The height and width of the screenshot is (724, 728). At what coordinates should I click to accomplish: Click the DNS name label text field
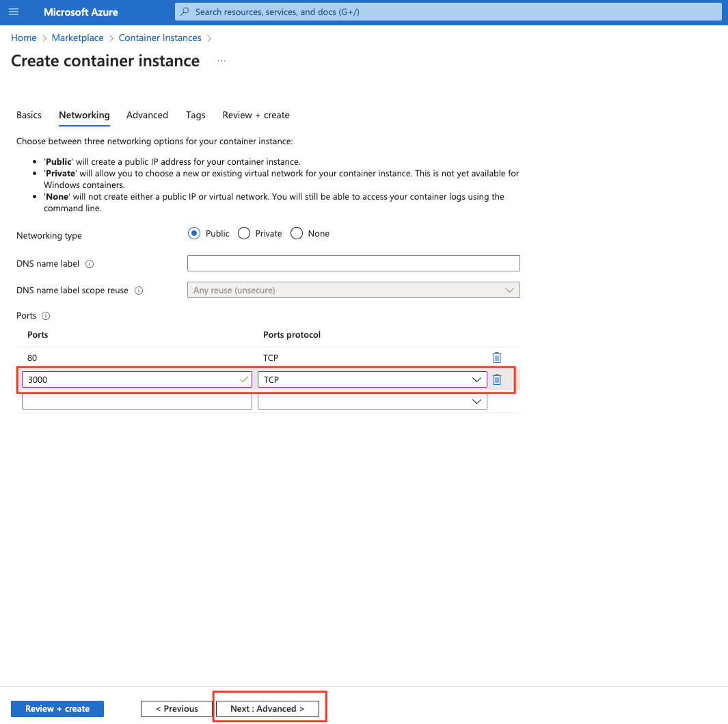(x=353, y=263)
